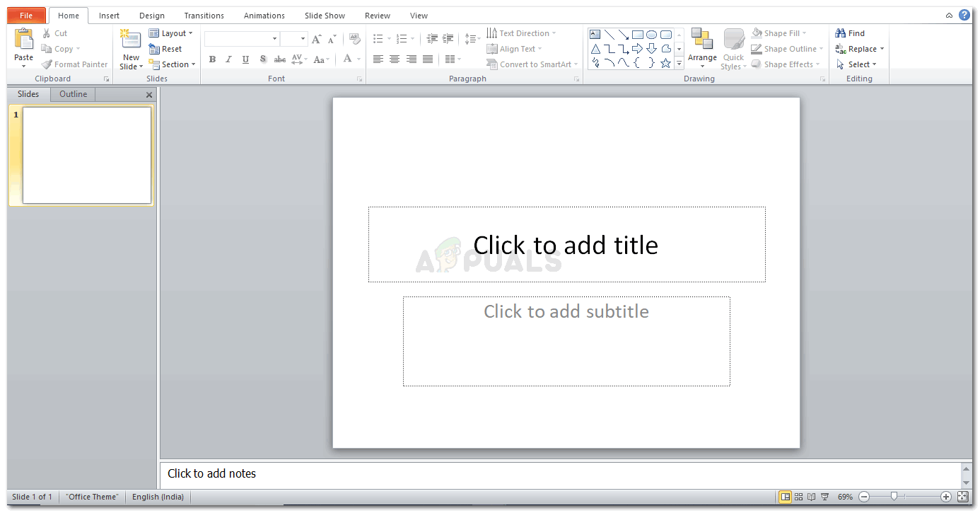Open the Section dropdown
980x513 pixels.
[172, 64]
